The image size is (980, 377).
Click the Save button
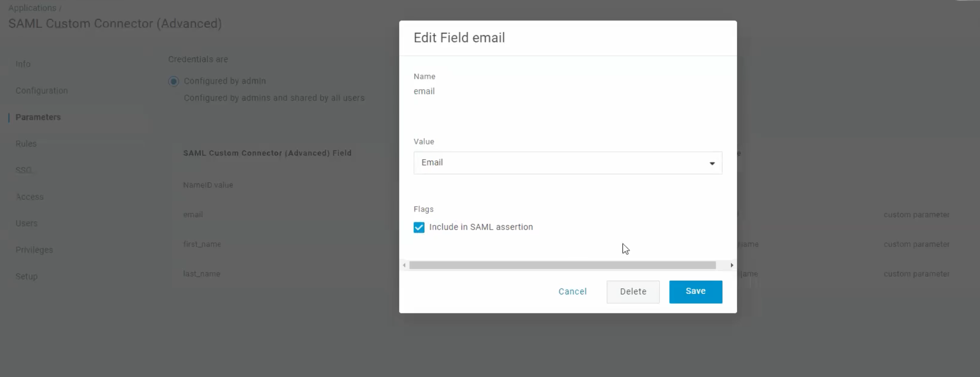[x=695, y=291]
